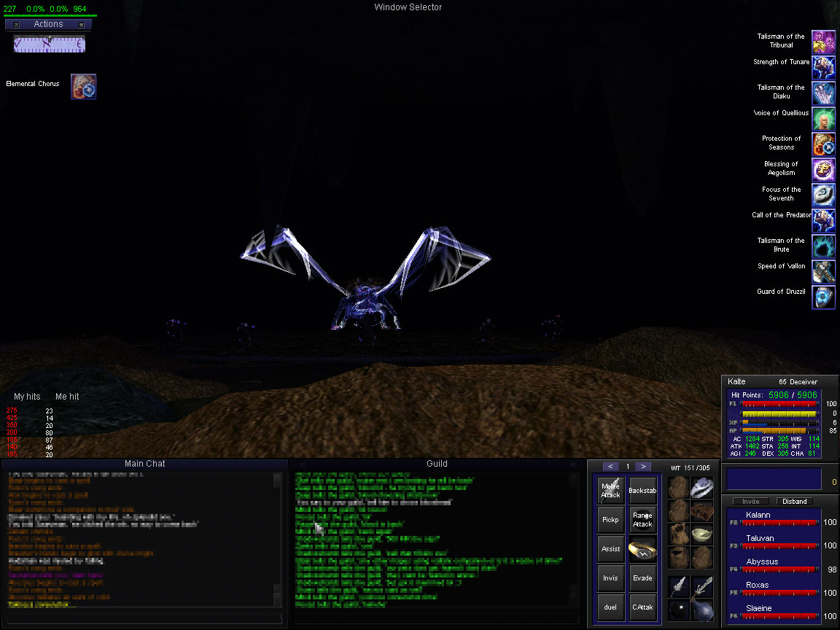The image size is (840, 630).
Task: Click the gold lightning ring hotbutton
Action: pyautogui.click(x=642, y=549)
